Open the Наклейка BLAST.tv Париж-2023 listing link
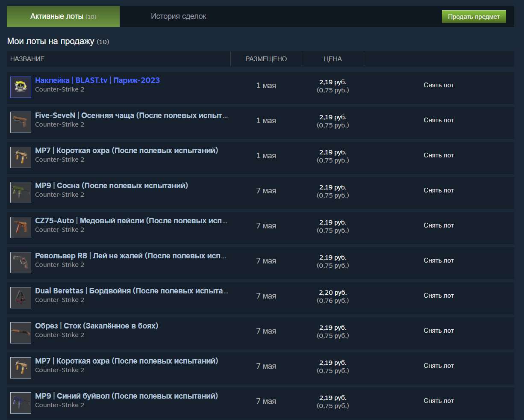Screen dimensions: 524x420 point(97,80)
